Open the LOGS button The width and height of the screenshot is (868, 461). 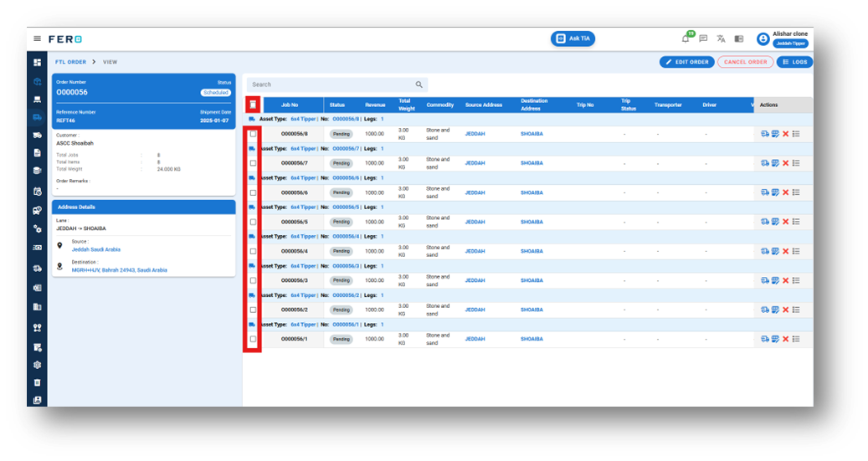[x=794, y=62]
